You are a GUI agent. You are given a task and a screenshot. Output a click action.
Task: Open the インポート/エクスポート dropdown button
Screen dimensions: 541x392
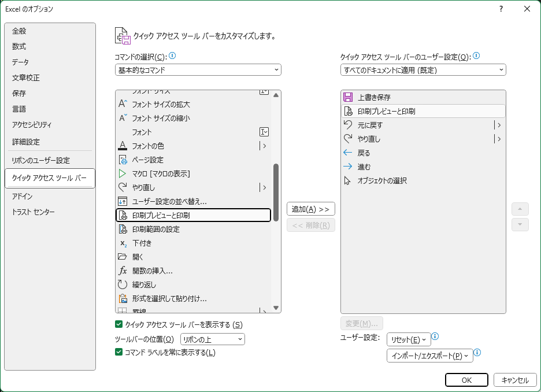pyautogui.click(x=430, y=356)
